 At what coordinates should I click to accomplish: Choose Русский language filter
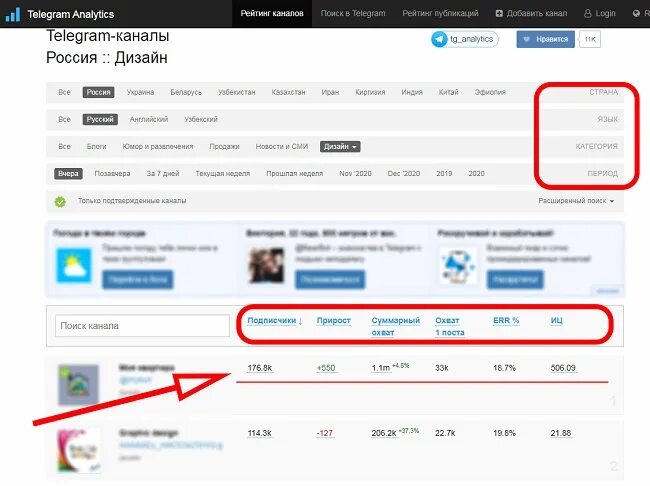coord(100,119)
